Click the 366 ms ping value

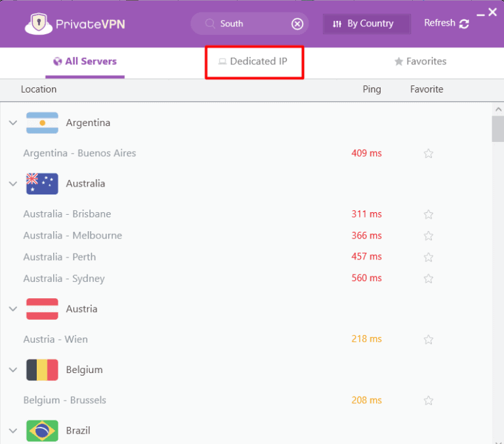tap(366, 236)
